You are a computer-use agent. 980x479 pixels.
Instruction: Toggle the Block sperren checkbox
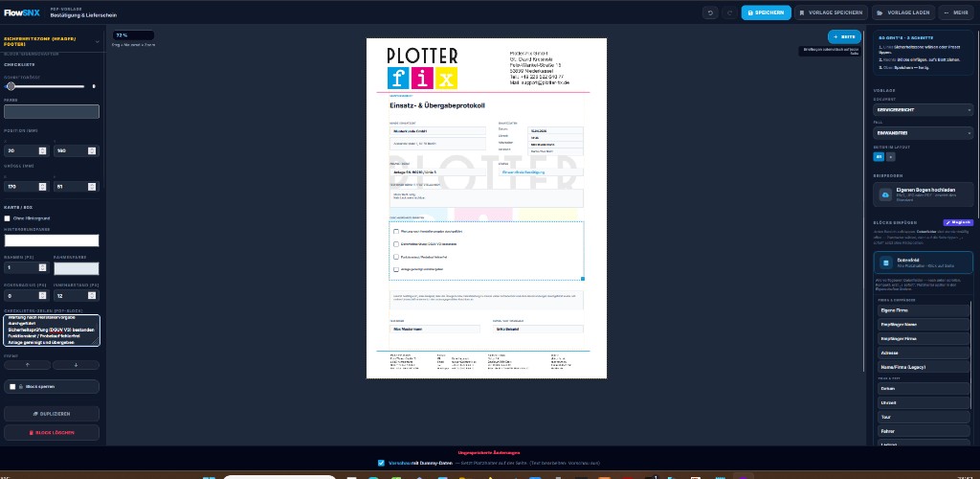tap(12, 386)
